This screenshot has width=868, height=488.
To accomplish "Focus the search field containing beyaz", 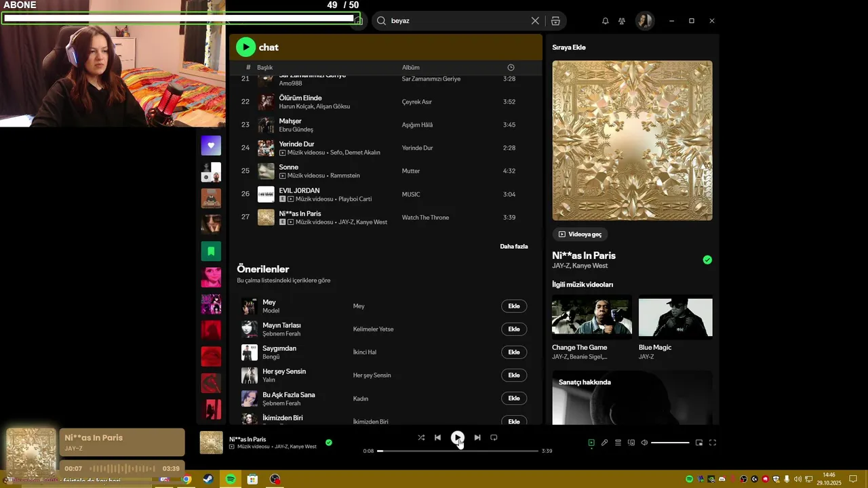I will pos(458,21).
